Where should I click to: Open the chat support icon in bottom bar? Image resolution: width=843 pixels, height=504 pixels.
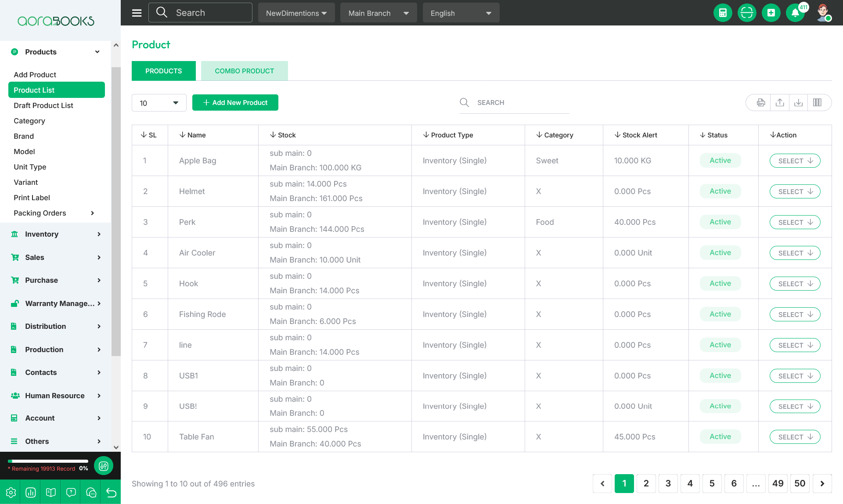pos(91,492)
